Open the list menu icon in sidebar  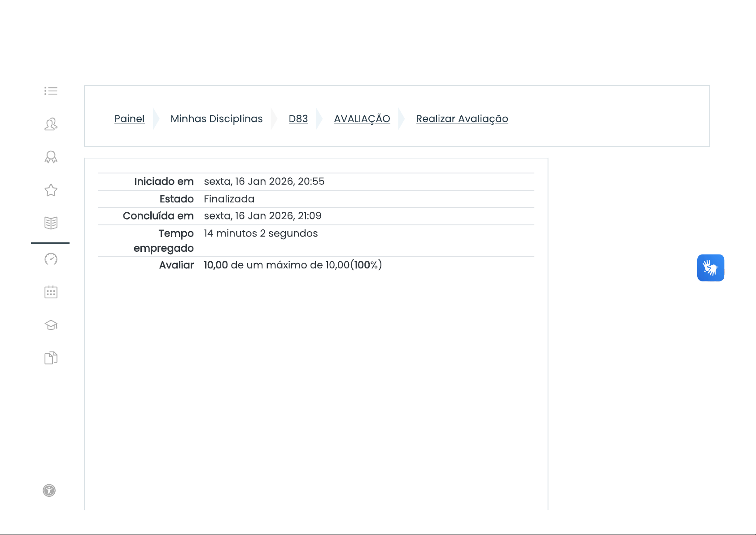pos(51,91)
